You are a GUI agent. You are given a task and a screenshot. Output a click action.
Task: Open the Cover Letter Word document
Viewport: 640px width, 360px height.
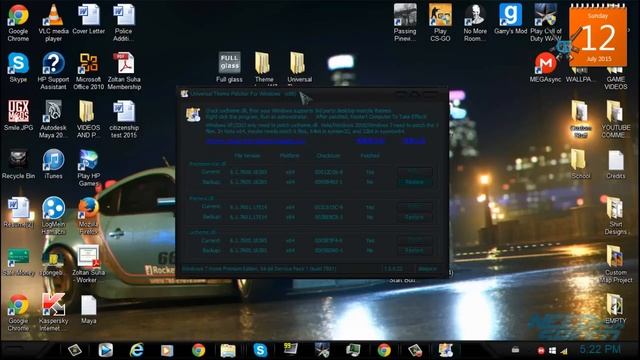click(89, 19)
